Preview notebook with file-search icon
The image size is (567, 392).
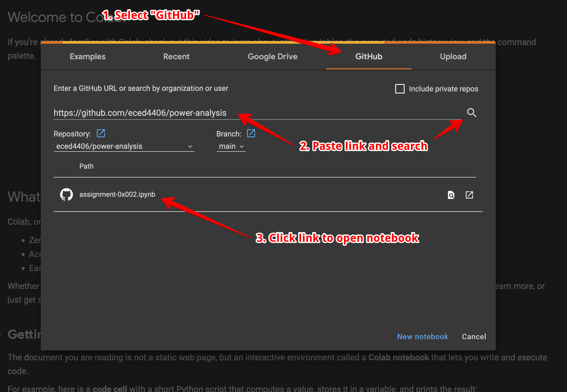point(451,195)
